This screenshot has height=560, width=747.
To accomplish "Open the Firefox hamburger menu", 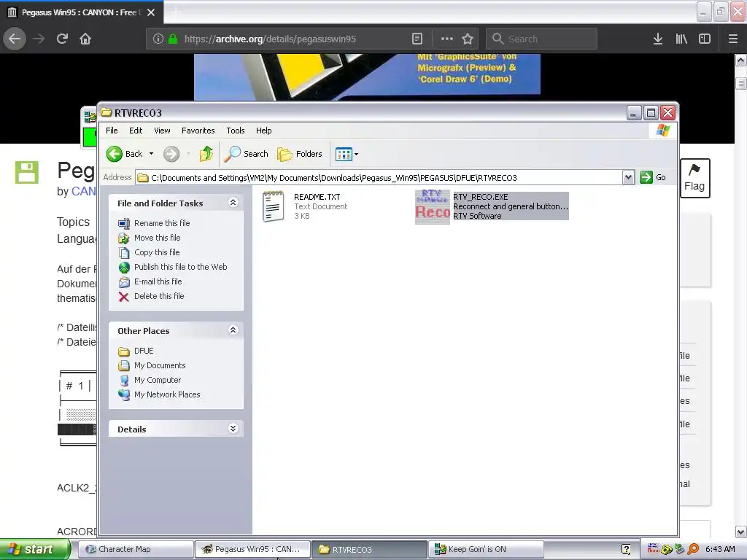I will click(x=733, y=39).
